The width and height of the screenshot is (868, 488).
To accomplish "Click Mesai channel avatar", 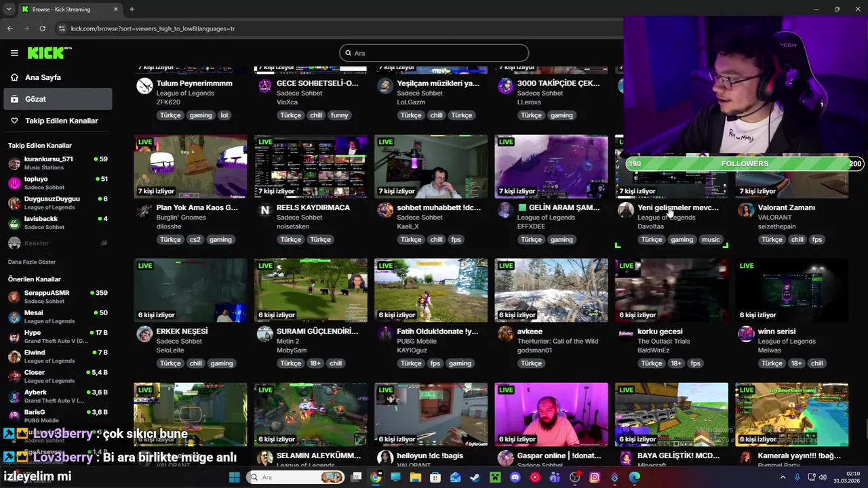I will point(14,317).
